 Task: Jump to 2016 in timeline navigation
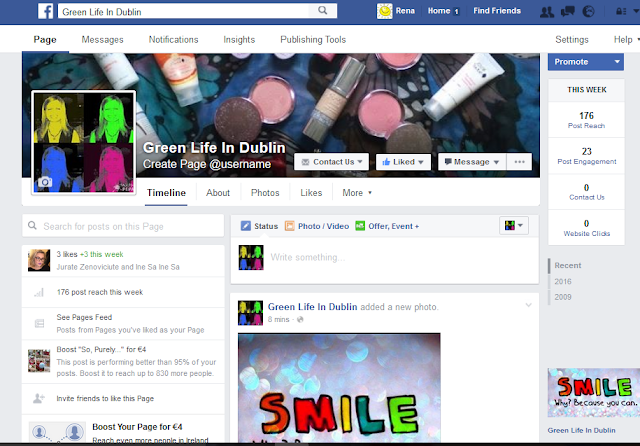click(563, 282)
